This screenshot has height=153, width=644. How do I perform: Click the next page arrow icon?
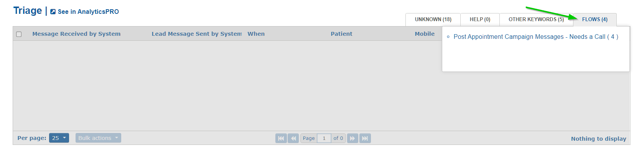pos(352,138)
